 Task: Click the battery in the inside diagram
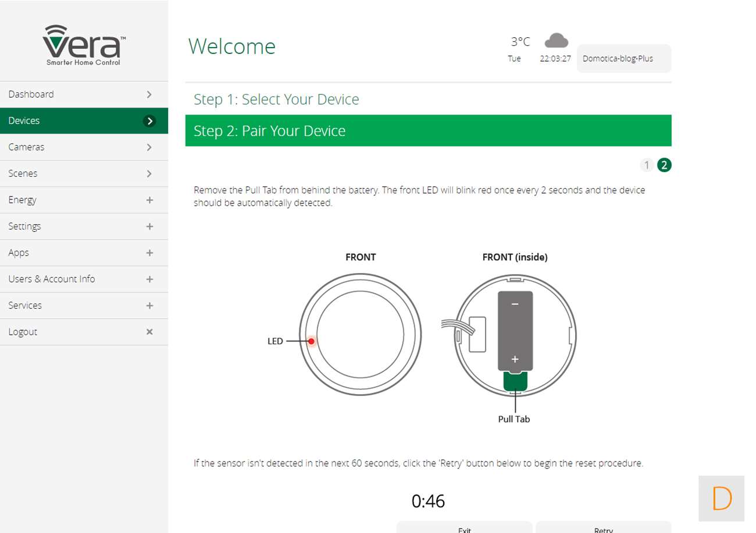(x=515, y=330)
